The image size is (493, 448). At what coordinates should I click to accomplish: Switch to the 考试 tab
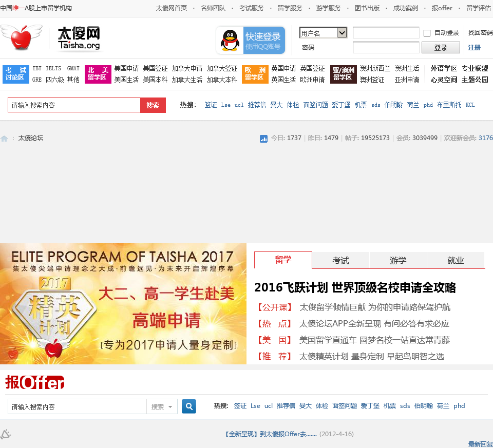tap(340, 260)
